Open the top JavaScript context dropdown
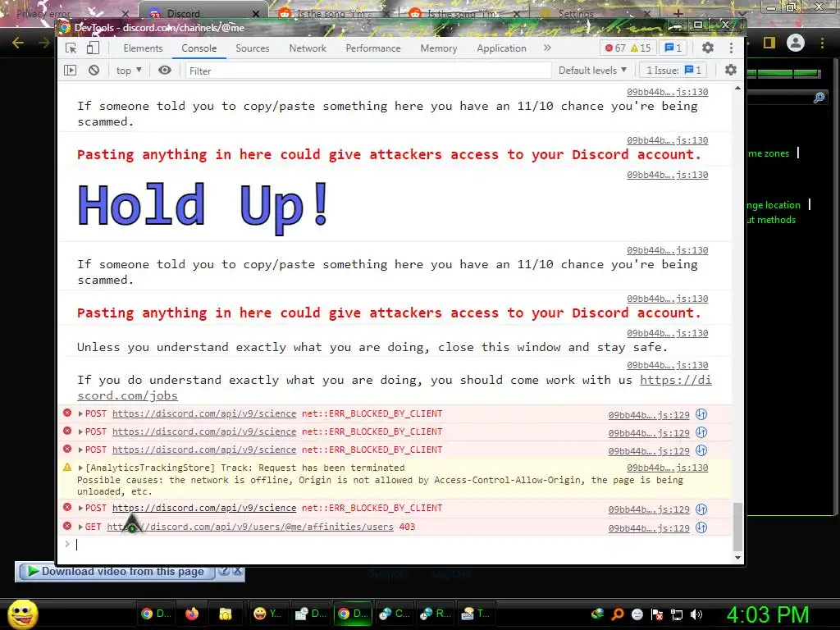This screenshot has height=630, width=840. pos(129,71)
